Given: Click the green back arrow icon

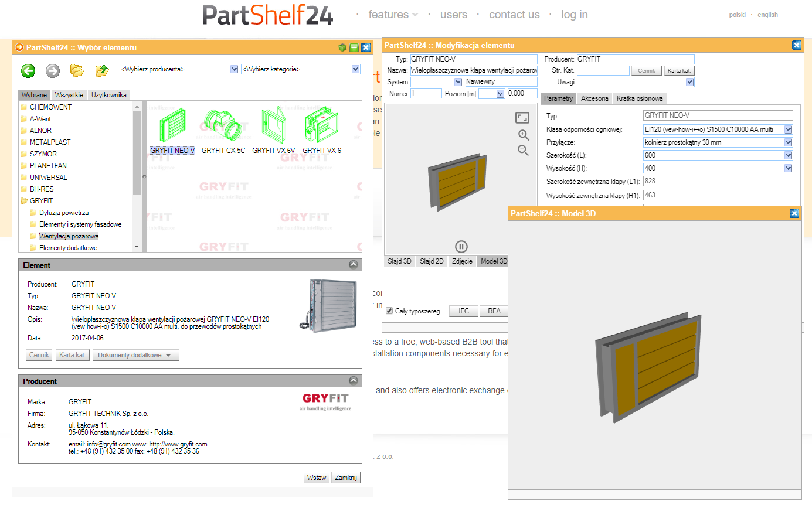Looking at the screenshot, I should point(28,71).
